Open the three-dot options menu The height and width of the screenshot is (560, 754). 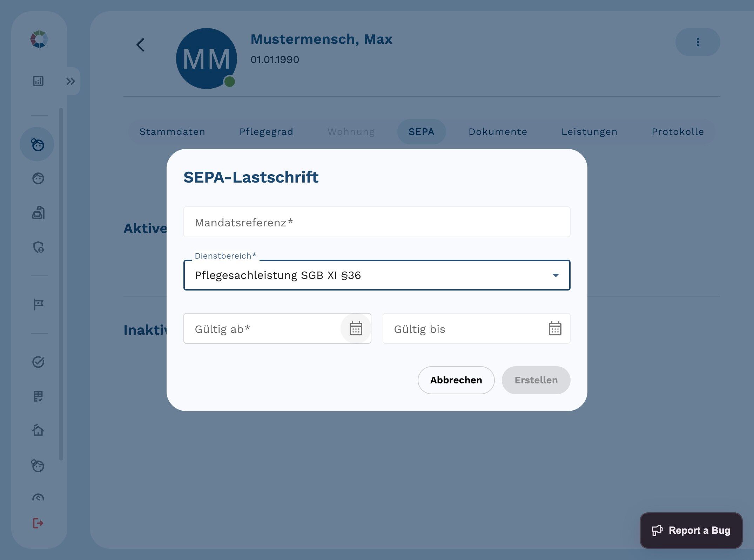(x=698, y=42)
